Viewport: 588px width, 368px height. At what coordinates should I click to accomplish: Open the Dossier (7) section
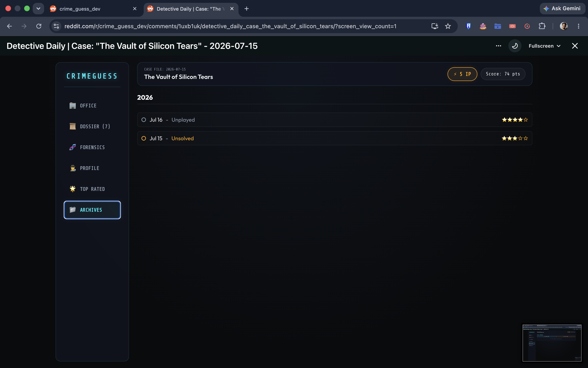point(92,126)
